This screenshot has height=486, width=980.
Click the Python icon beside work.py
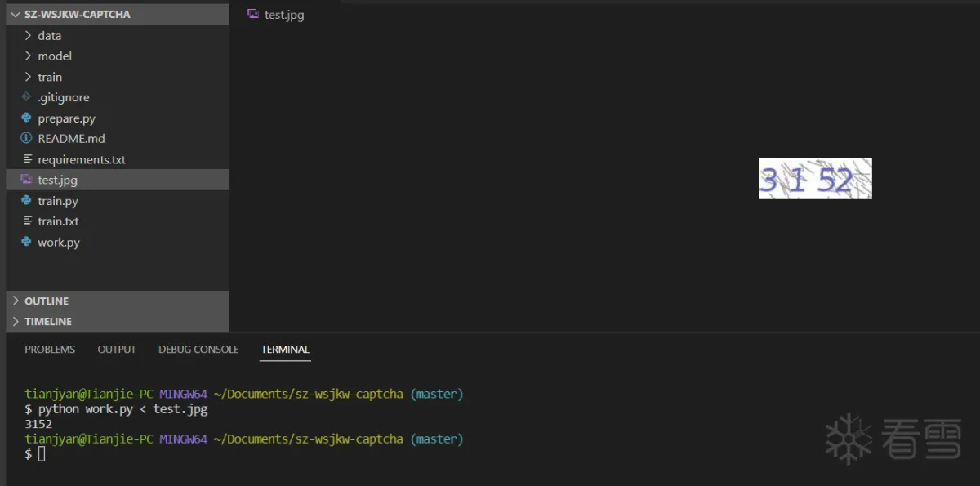click(27, 243)
